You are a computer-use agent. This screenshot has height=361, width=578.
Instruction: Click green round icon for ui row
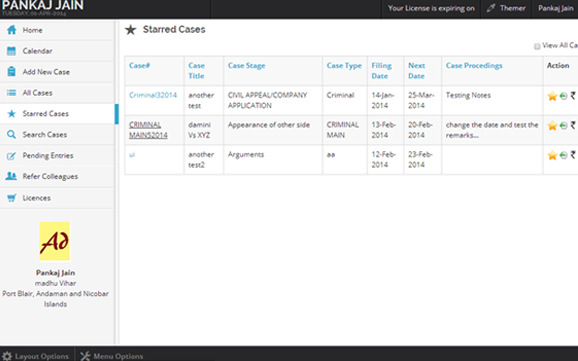tap(563, 155)
